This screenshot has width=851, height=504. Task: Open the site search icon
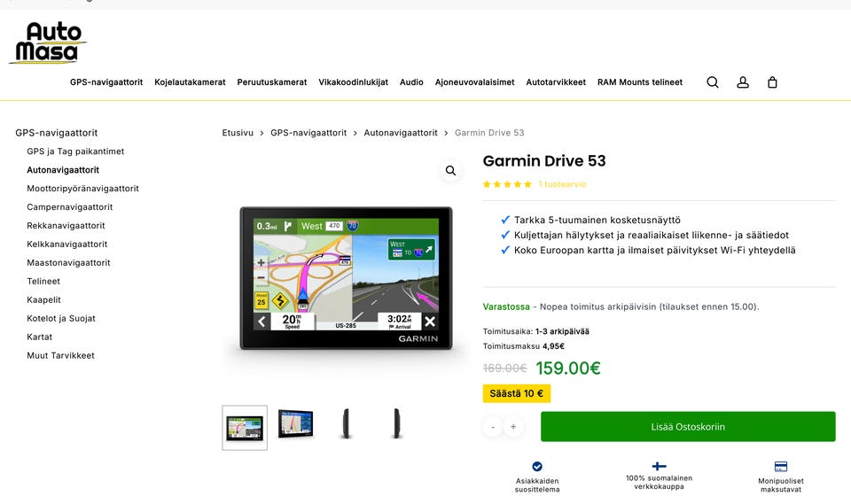coord(713,81)
